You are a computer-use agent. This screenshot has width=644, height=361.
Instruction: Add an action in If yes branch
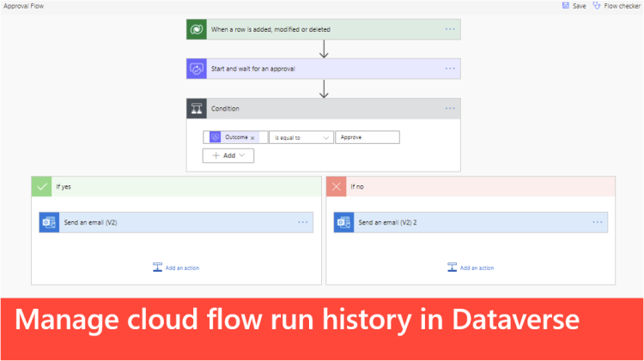coord(176,268)
